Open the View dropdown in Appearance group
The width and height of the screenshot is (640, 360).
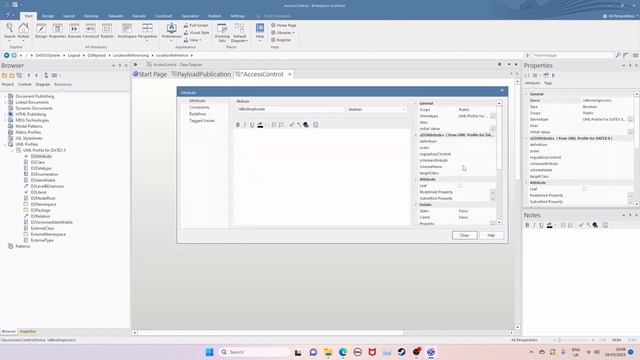[192, 40]
